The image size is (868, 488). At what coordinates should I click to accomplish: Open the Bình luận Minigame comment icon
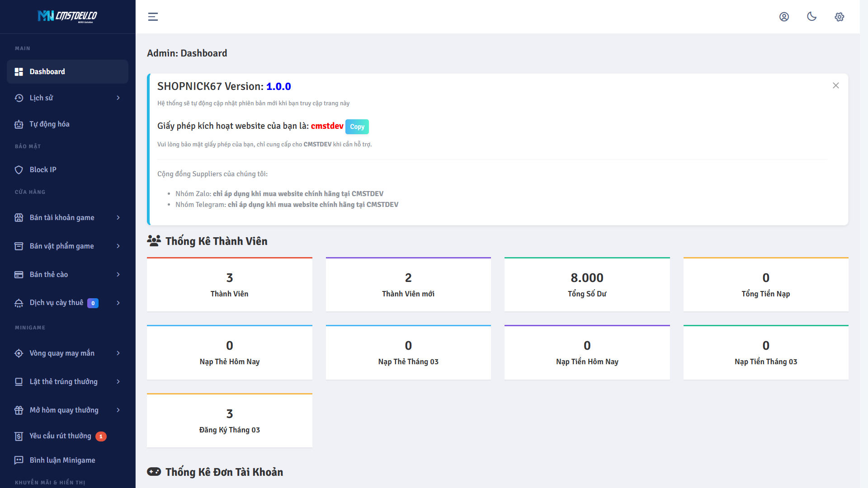[19, 460]
